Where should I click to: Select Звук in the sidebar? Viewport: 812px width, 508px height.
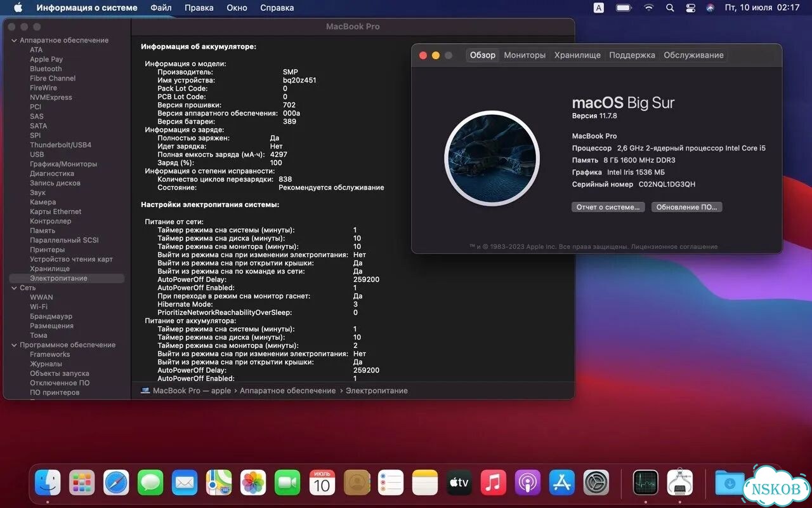click(x=37, y=192)
